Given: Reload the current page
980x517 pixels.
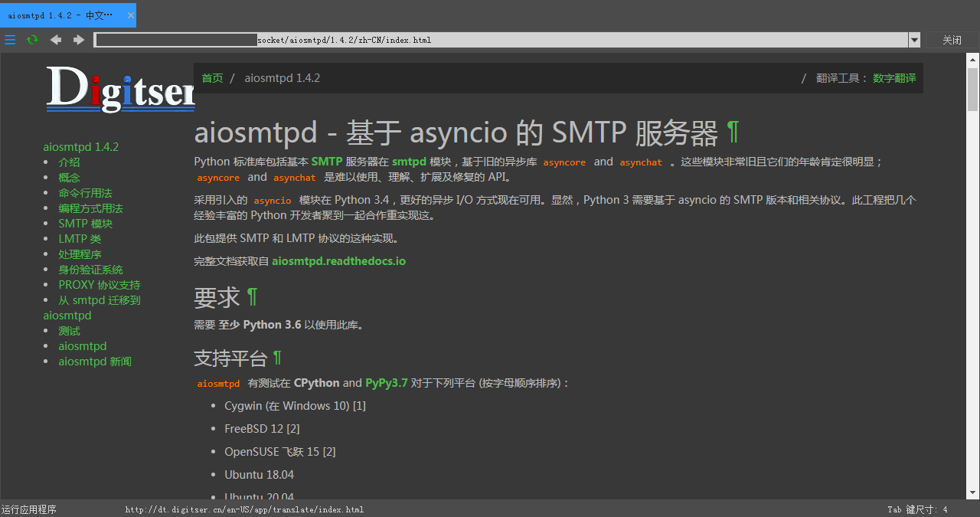Looking at the screenshot, I should point(32,40).
